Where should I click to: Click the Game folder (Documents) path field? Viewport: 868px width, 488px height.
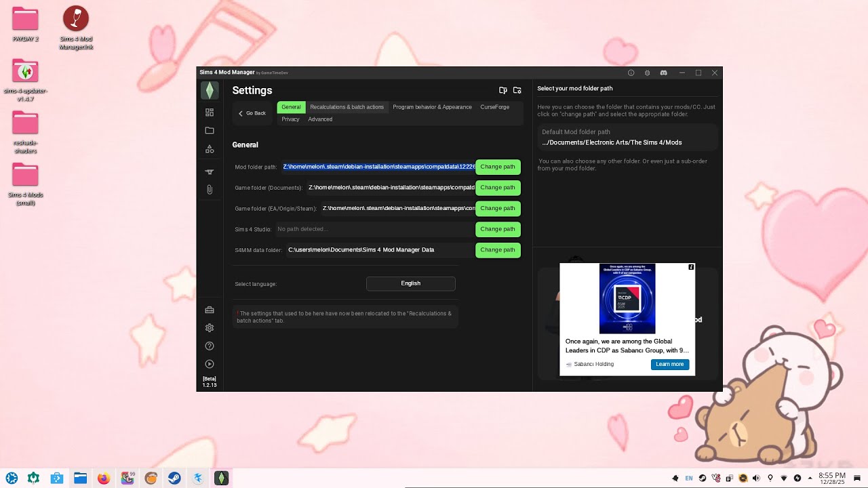[x=391, y=188]
